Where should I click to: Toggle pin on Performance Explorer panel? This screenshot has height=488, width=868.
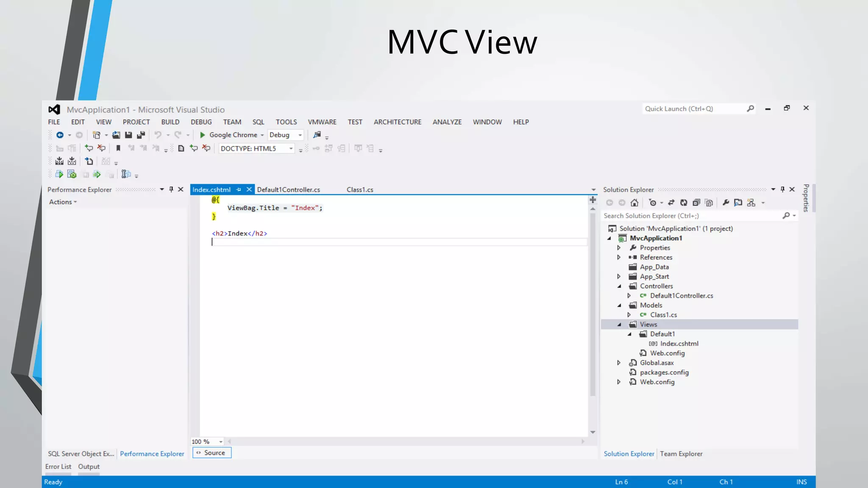point(171,189)
